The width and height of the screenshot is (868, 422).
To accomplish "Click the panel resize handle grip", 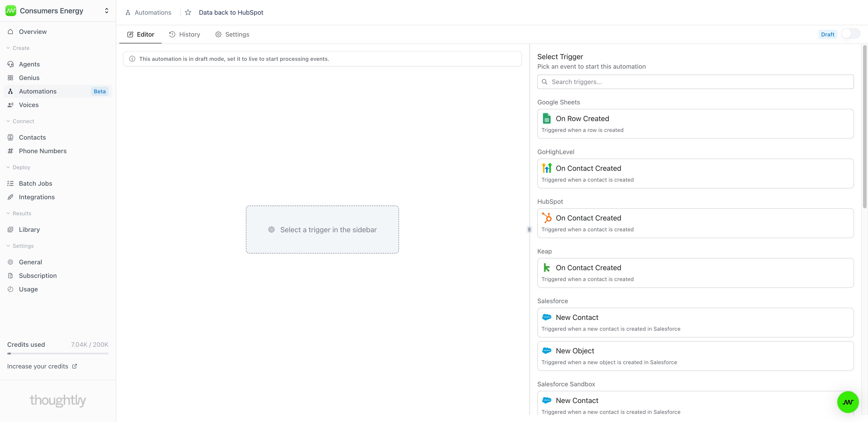I will coord(529,230).
